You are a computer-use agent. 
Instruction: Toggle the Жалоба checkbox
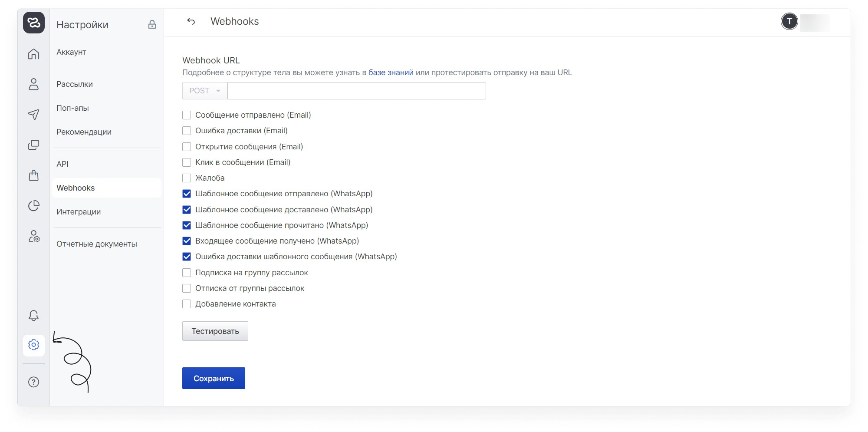[187, 178]
